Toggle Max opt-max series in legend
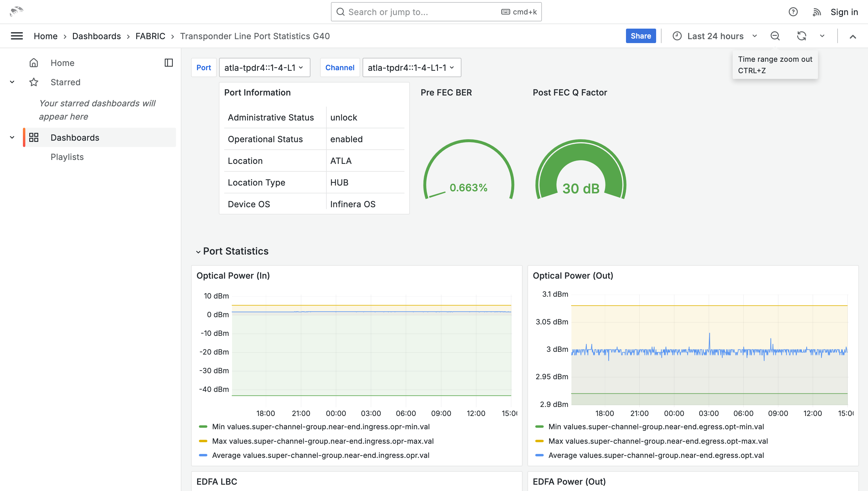Viewport: 868px width, 491px height. coord(658,441)
